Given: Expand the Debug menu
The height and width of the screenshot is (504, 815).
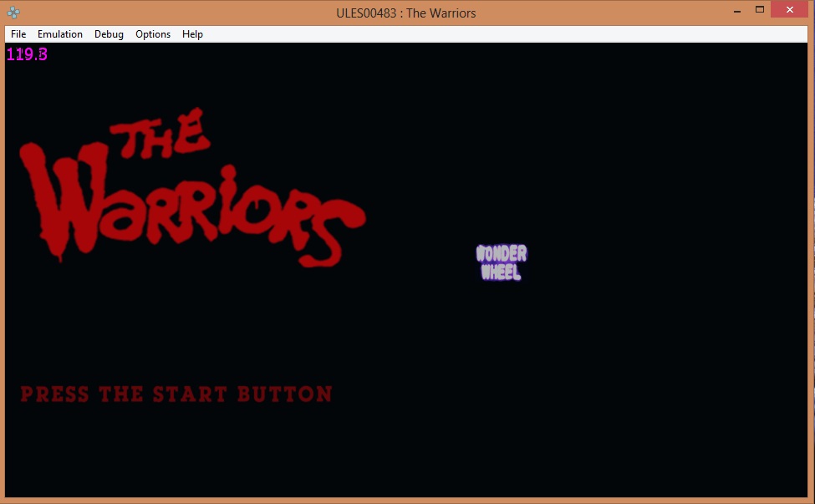Looking at the screenshot, I should tap(109, 34).
